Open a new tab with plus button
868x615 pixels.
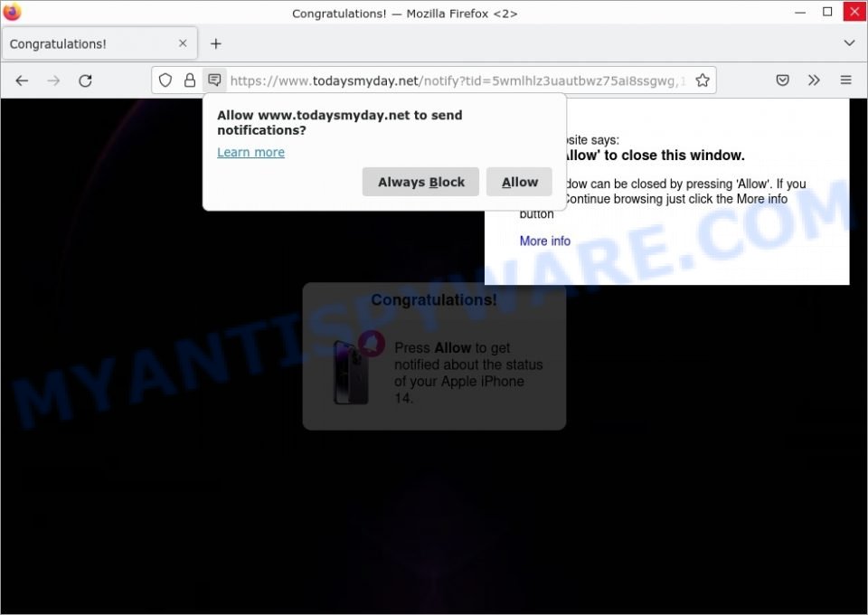tap(216, 43)
